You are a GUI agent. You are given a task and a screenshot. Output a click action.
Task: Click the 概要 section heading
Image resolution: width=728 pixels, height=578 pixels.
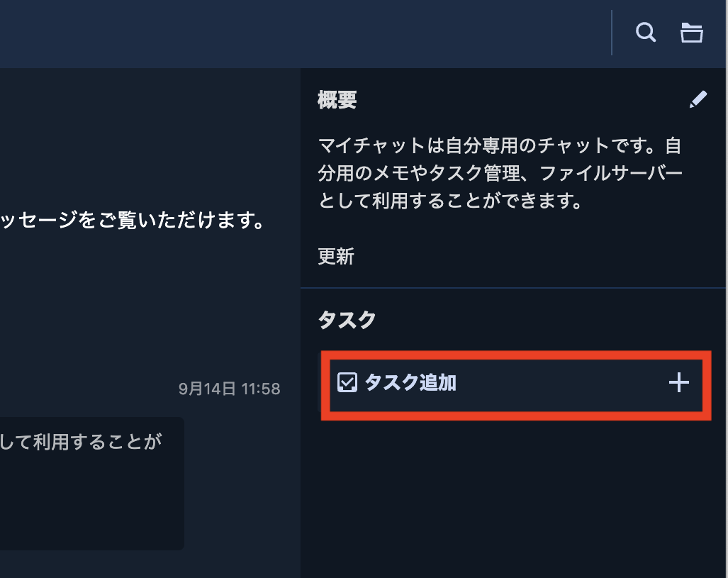coord(337,100)
